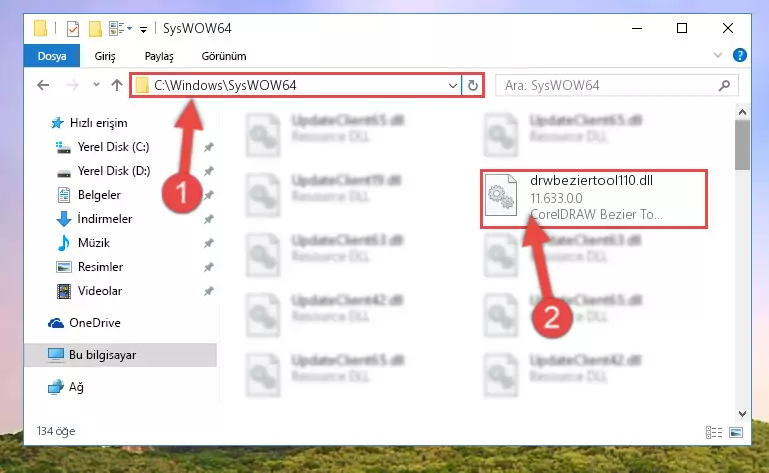
Task: Expand the ribbon with the chevron
Action: [x=718, y=55]
